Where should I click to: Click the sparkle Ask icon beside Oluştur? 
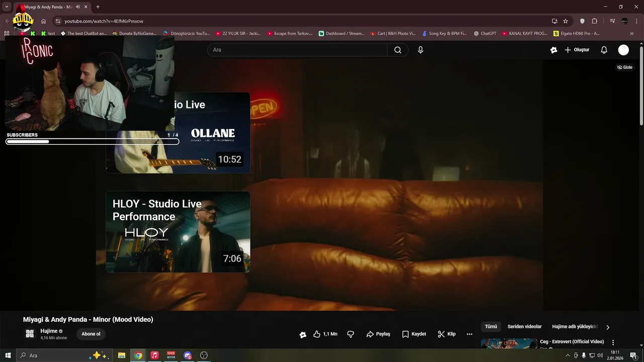554,50
